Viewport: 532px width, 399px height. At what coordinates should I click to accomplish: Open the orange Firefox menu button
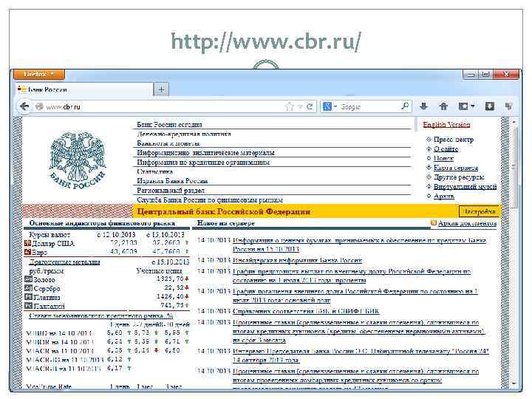pos(39,74)
